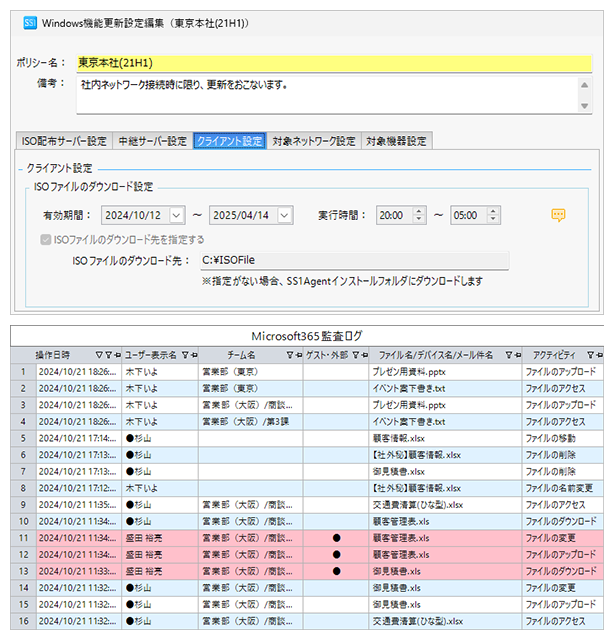Click the ISO download path field C:¥ISOFile

tap(354, 260)
